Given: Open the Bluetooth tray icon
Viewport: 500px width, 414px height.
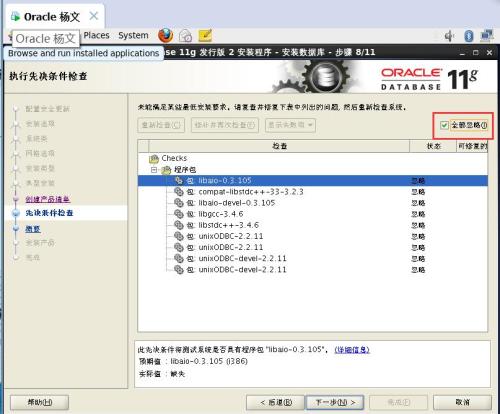Looking at the screenshot, I should click(x=469, y=36).
